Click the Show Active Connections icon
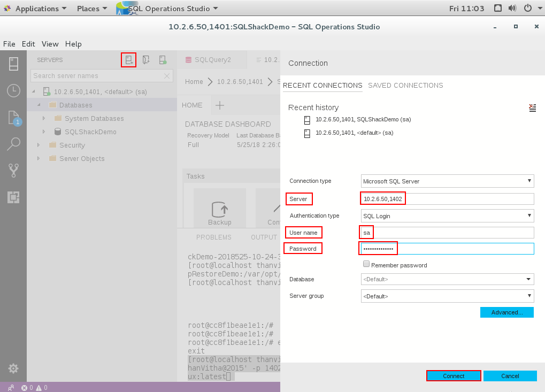Screen dimensions: 545x392 pos(162,60)
